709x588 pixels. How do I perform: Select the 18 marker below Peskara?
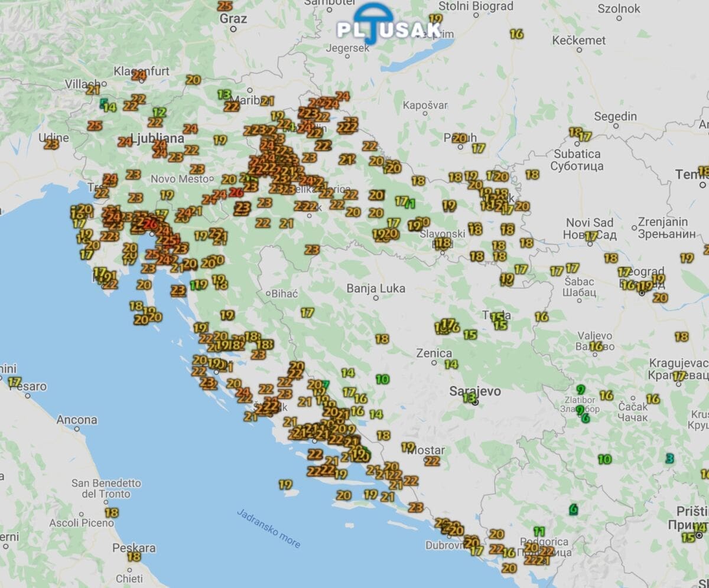tap(134, 556)
